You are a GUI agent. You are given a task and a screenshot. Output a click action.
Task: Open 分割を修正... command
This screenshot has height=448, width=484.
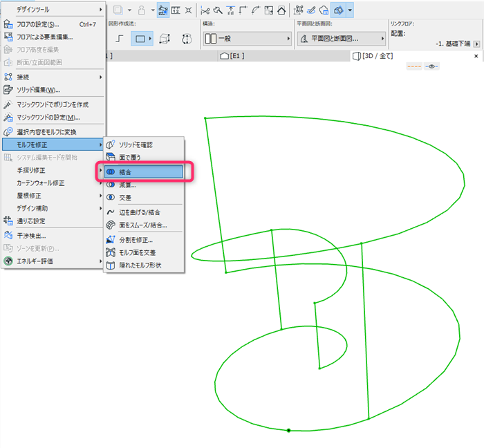click(144, 240)
